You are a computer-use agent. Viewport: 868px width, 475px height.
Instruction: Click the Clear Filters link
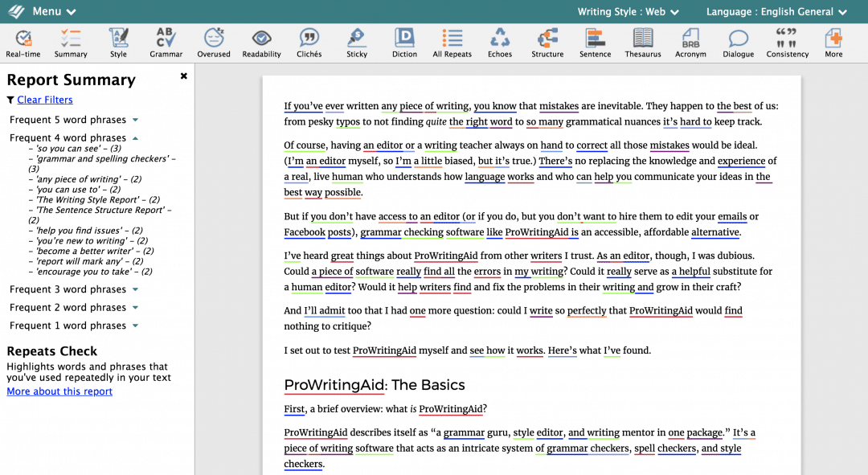[x=44, y=100]
